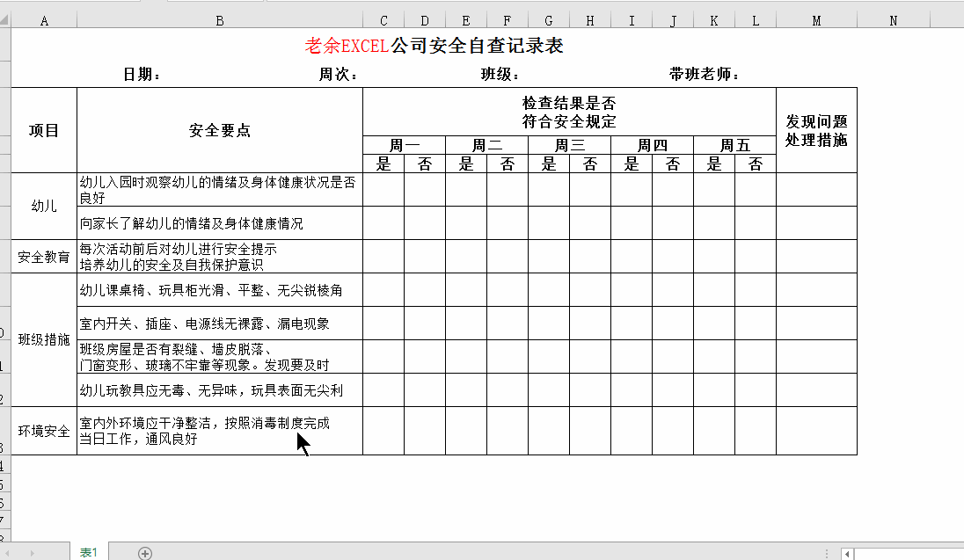Select column B header

220,21
